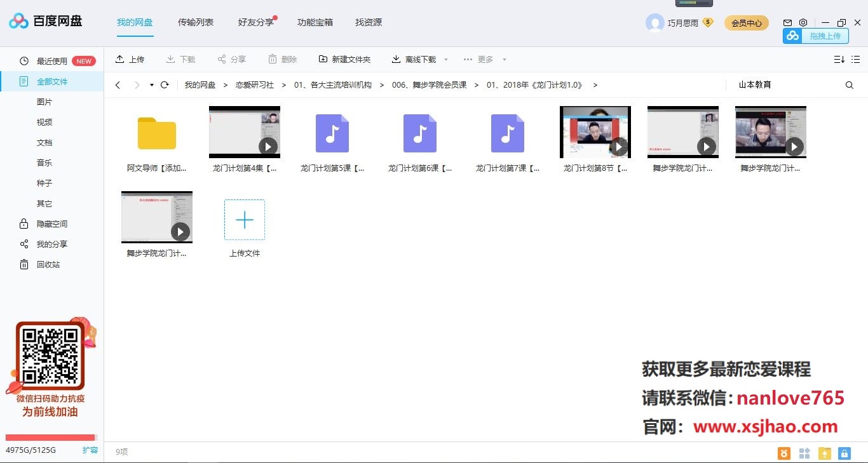Image resolution: width=868 pixels, height=463 pixels.
Task: Open the 阿文导师 yellow folder
Action: click(157, 133)
